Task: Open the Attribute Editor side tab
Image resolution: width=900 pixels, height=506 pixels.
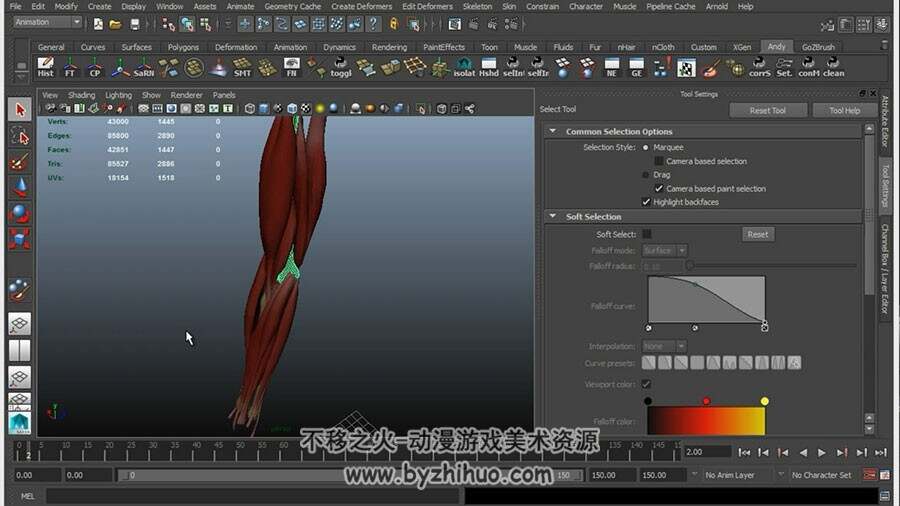Action: tap(885, 122)
